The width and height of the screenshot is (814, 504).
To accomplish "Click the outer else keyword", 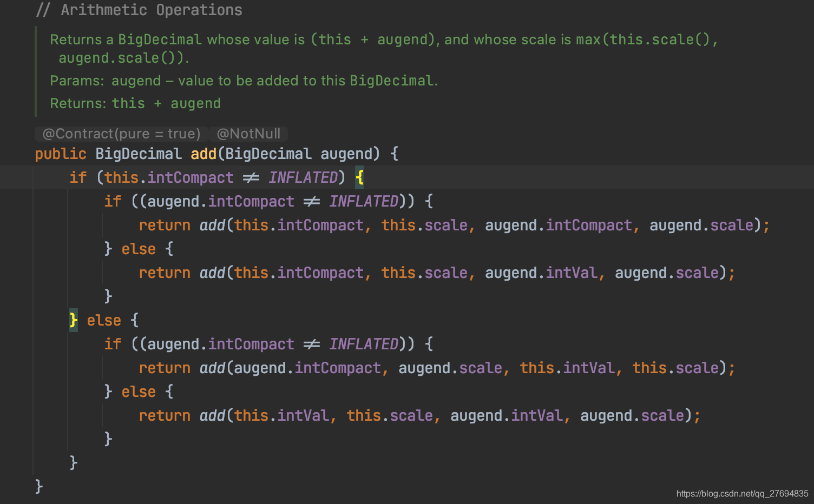I will pos(104,320).
